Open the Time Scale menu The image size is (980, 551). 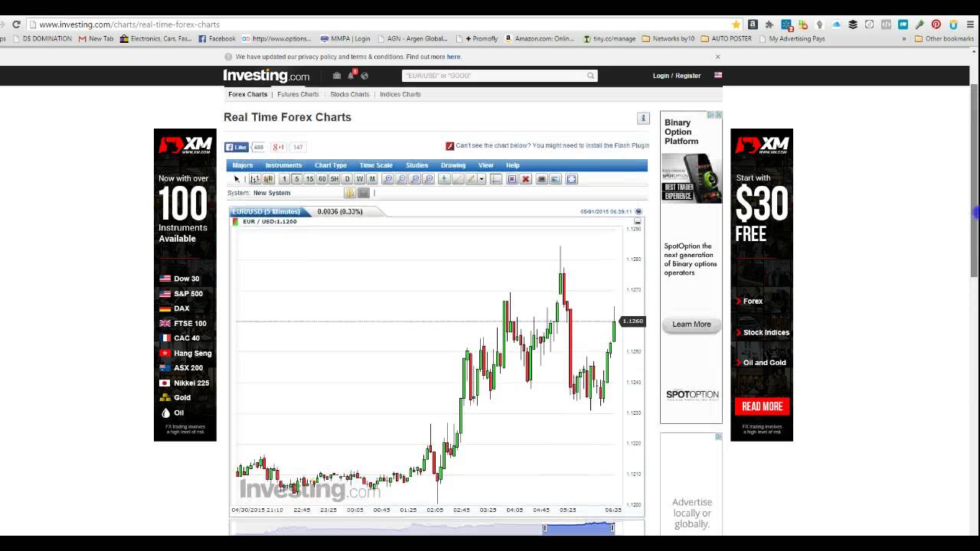tap(376, 165)
